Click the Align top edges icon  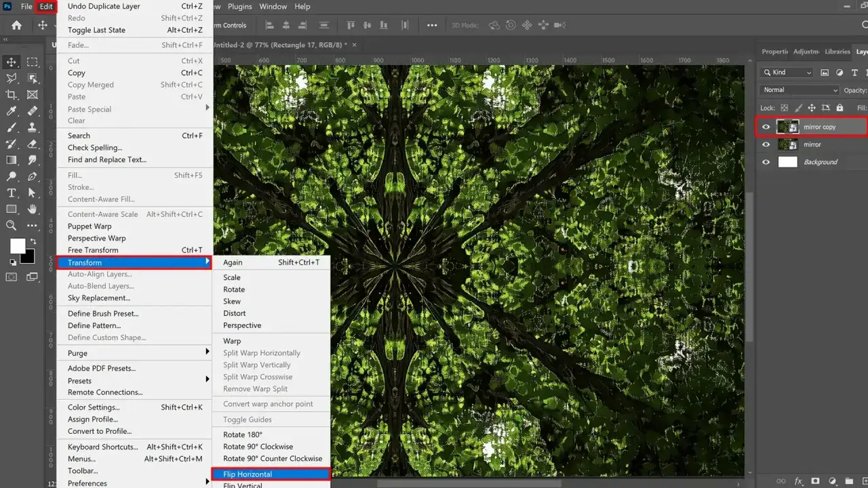pyautogui.click(x=351, y=25)
